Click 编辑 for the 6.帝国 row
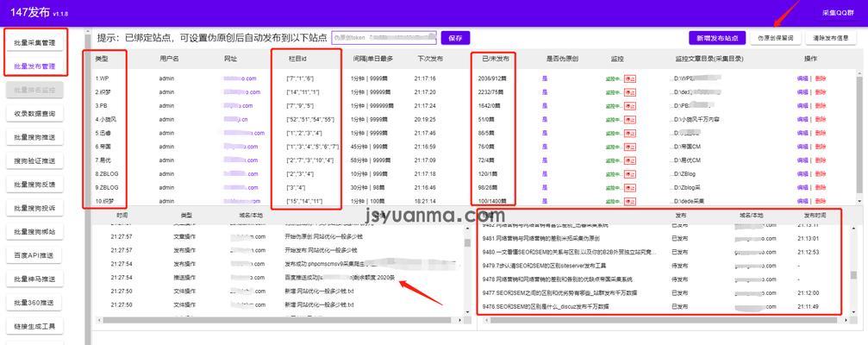This screenshot has height=345, width=868. pyautogui.click(x=802, y=147)
